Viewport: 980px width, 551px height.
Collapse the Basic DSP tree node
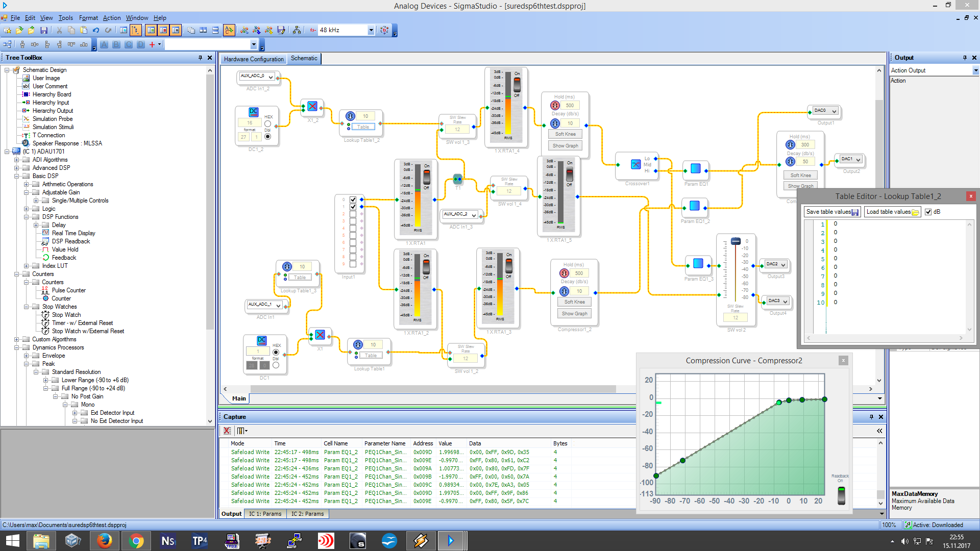(16, 176)
